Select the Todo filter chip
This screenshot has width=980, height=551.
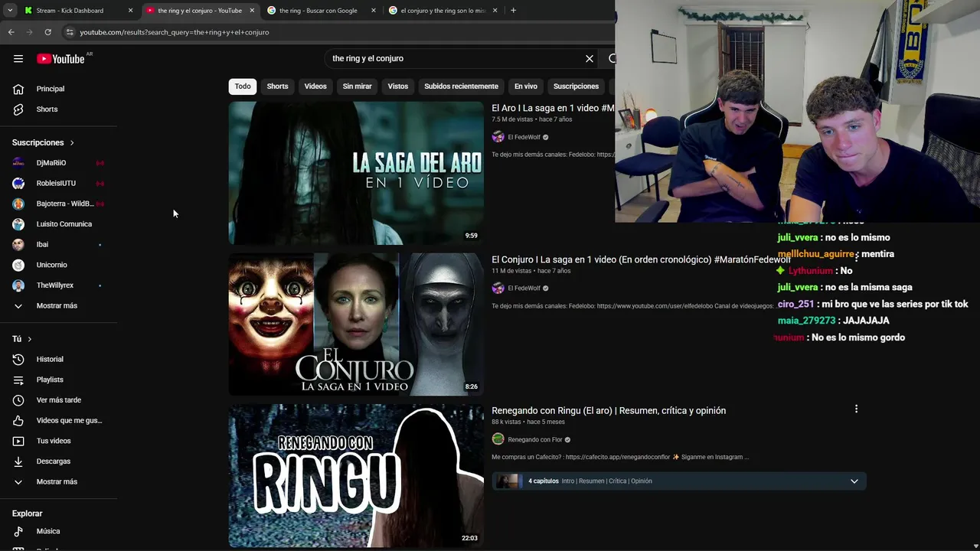point(243,86)
